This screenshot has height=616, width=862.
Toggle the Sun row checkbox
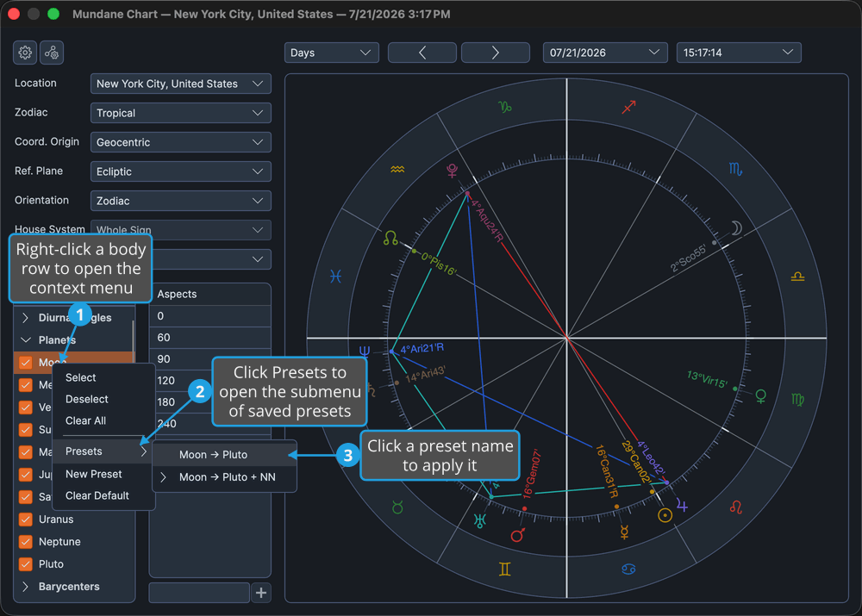pyautogui.click(x=25, y=430)
